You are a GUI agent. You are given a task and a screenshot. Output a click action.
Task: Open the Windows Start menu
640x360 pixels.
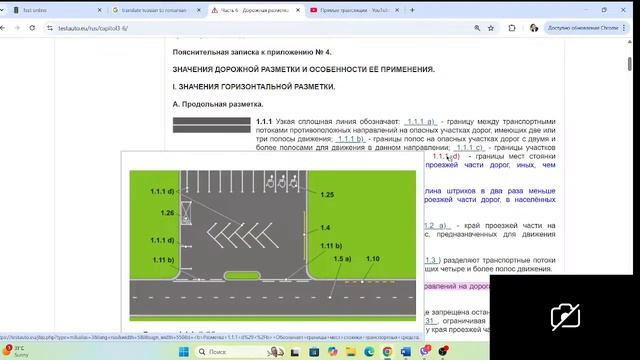[x=184, y=351]
